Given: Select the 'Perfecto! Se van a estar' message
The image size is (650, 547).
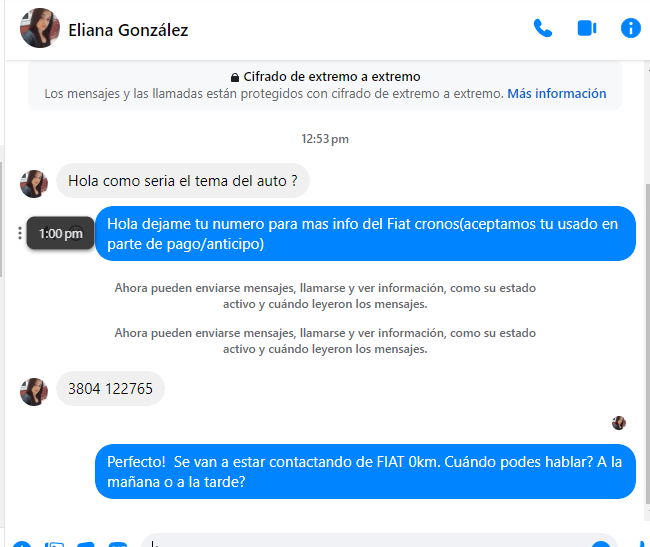Looking at the screenshot, I should pos(365,472).
